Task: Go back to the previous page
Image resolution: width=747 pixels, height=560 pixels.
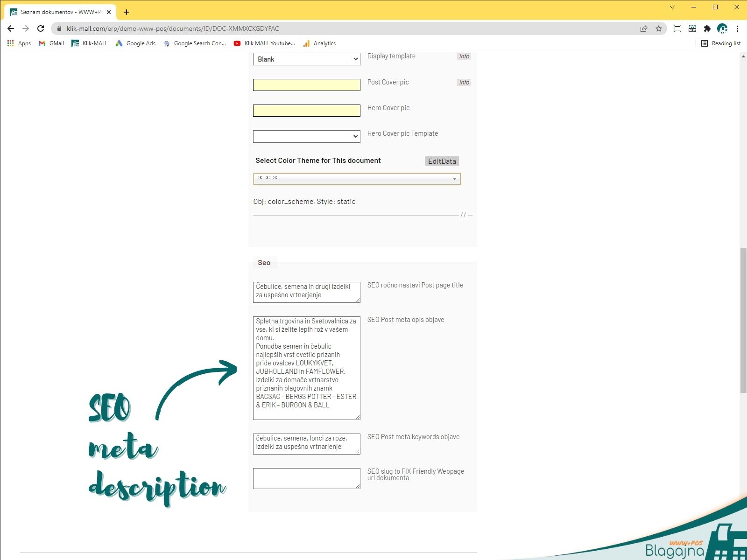Action: [x=11, y=28]
